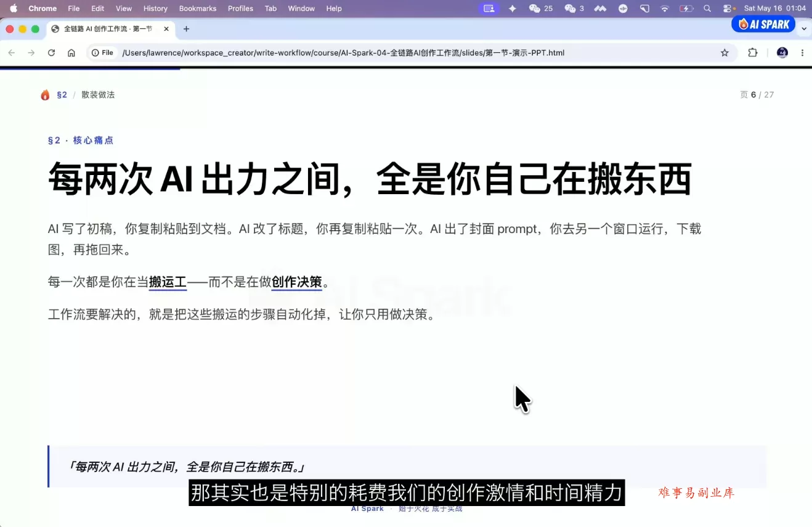
Task: Open the Wi-Fi status menu
Action: click(x=664, y=8)
